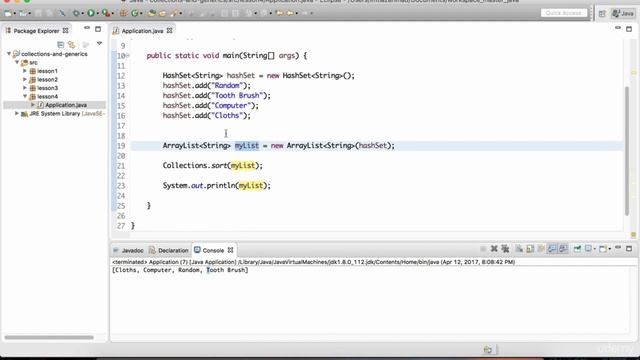Click into the Quick Access field
This screenshot has width=640, height=360.
tap(564, 13)
